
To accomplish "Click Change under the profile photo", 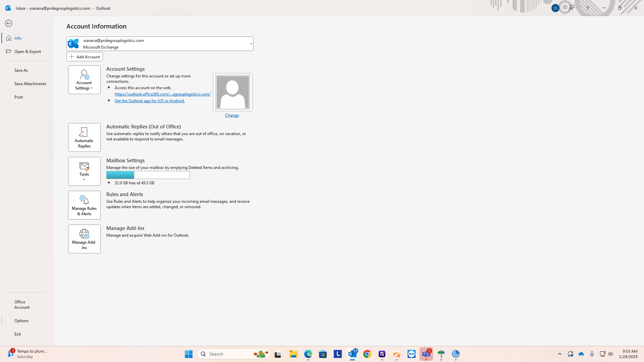I will coord(232,115).
